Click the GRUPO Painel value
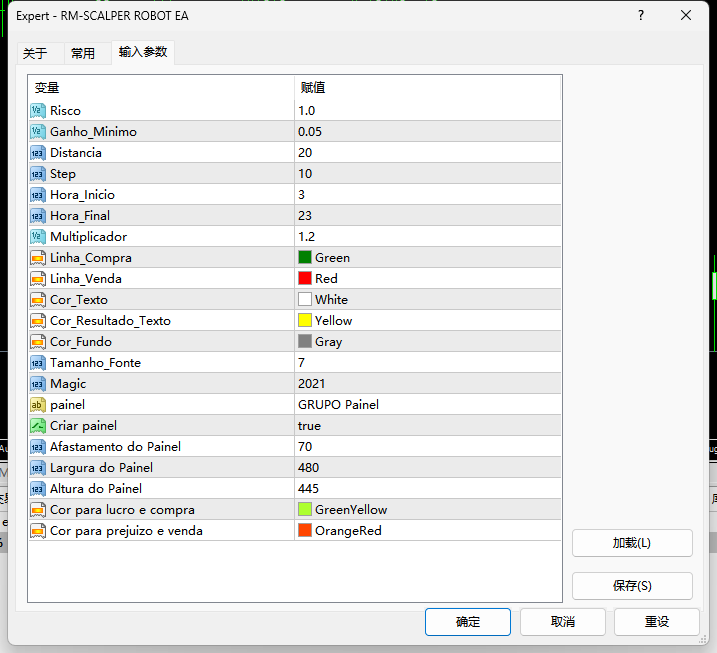This screenshot has height=653, width=717. (338, 405)
